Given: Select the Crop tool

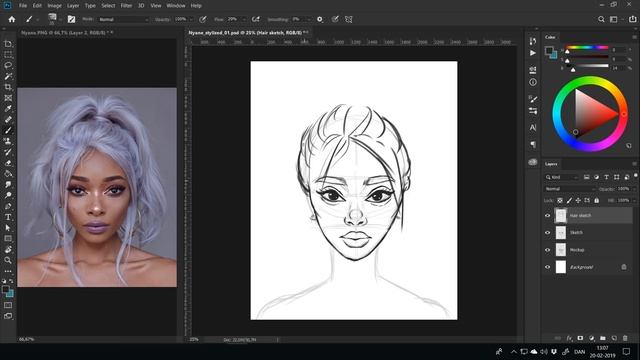Looking at the screenshot, I should (x=8, y=87).
